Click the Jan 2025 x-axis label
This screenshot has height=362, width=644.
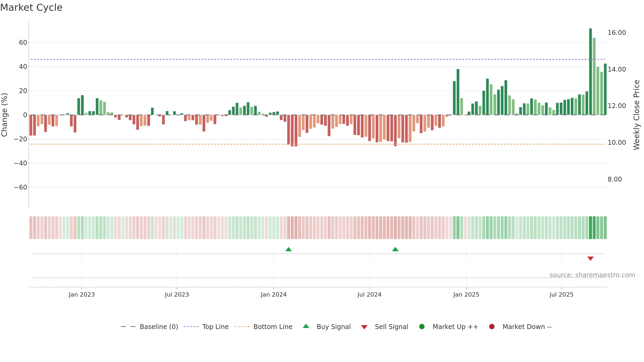[x=466, y=294]
